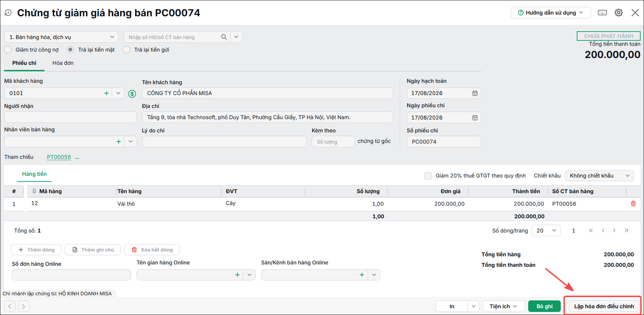
Task: Add new customer with green plus icon
Action: [x=106, y=93]
